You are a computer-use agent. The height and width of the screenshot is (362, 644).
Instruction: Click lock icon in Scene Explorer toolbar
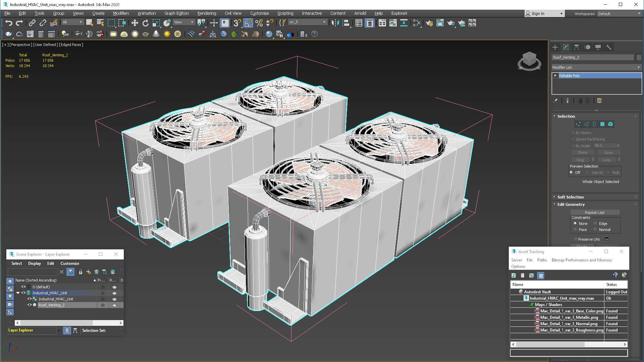80,272
